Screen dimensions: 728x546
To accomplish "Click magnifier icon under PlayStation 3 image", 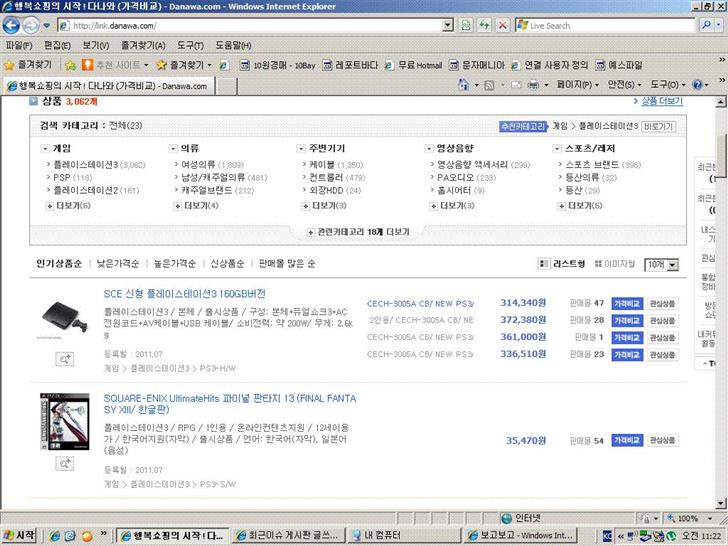I will point(65,359).
